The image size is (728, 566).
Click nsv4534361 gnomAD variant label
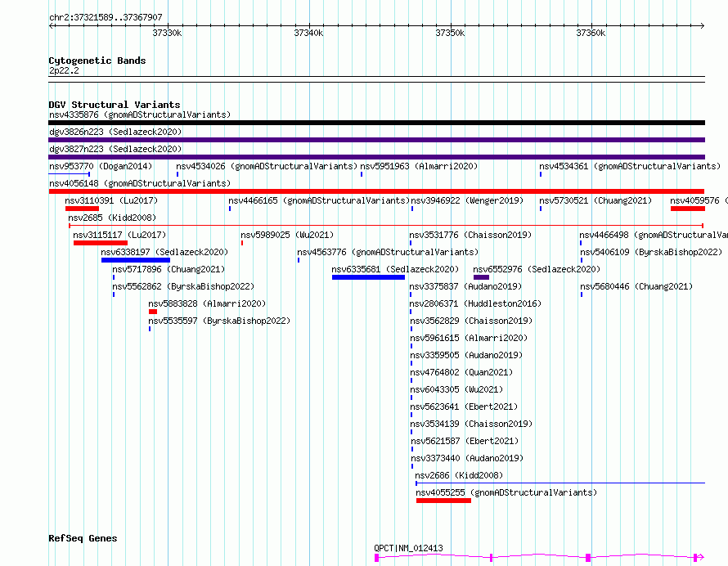tap(630, 166)
